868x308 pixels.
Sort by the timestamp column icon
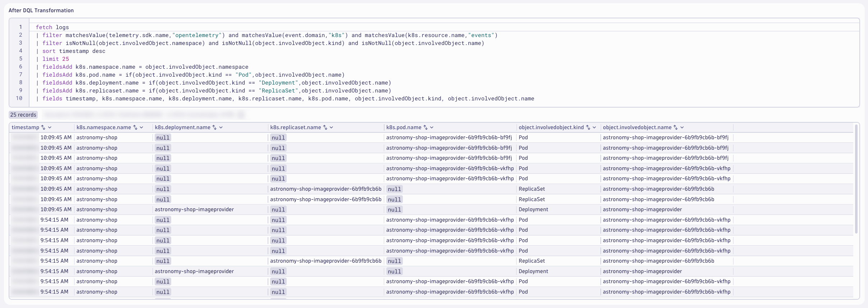click(43, 127)
